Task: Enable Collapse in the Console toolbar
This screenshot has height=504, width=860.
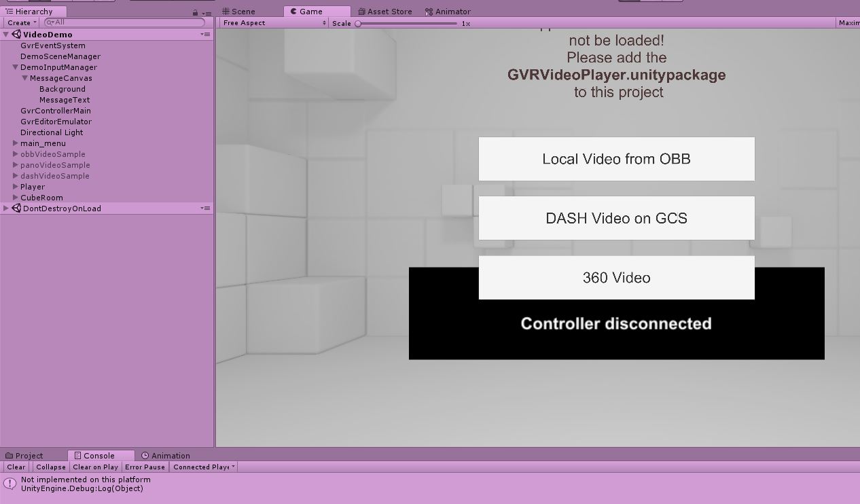Action: [50, 467]
